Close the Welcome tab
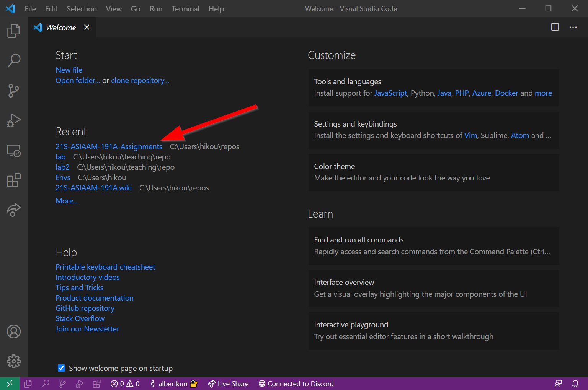588x390 pixels. tap(87, 27)
